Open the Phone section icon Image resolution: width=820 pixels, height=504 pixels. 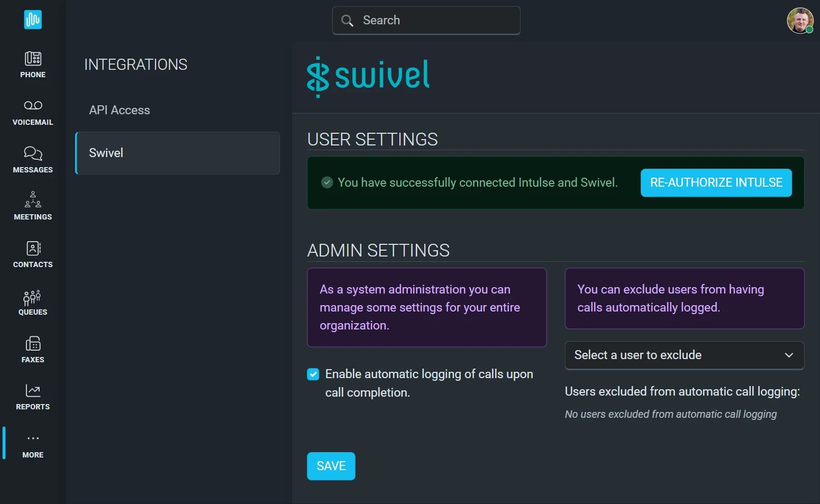33,59
